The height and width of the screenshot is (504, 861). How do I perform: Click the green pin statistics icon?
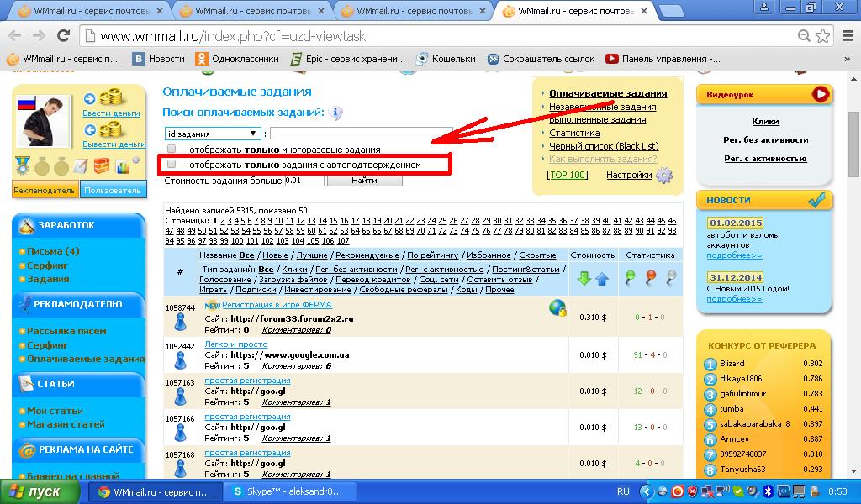[x=630, y=278]
